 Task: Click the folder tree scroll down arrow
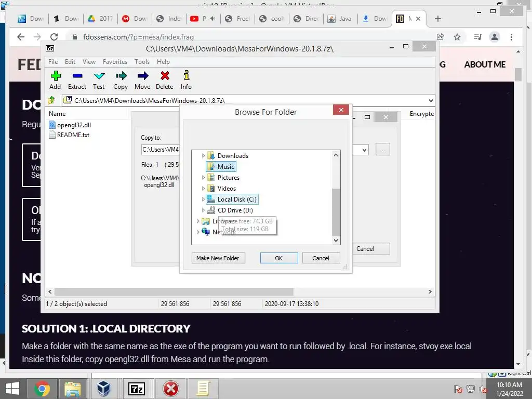click(x=336, y=240)
